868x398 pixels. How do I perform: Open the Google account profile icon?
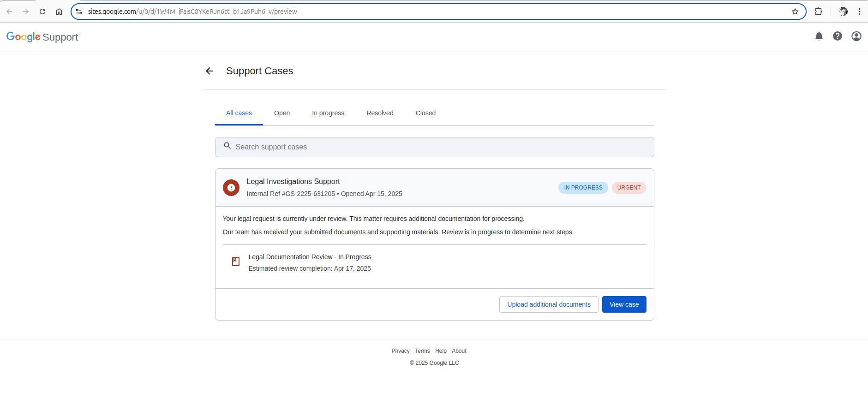point(856,36)
